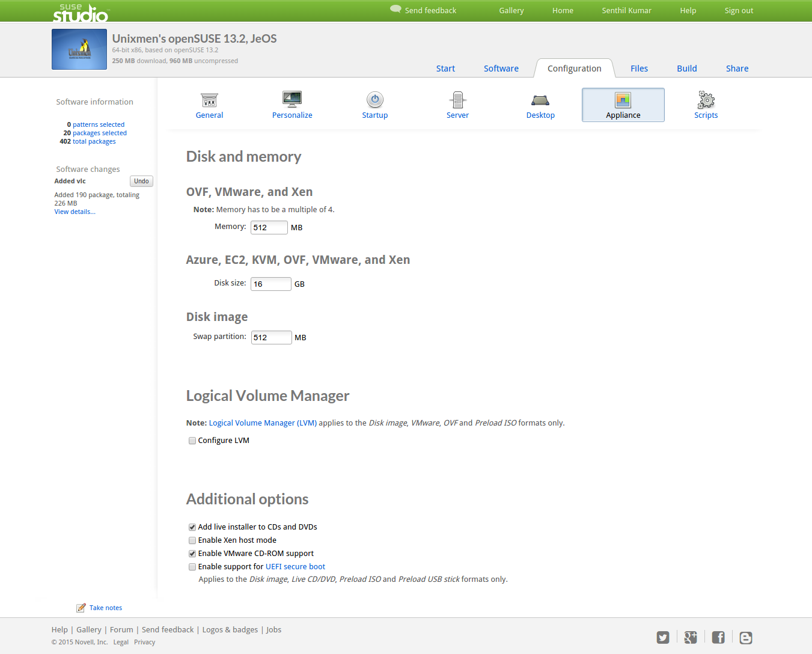The image size is (812, 654).
Task: Open the Google Plus icon in footer
Action: point(691,638)
